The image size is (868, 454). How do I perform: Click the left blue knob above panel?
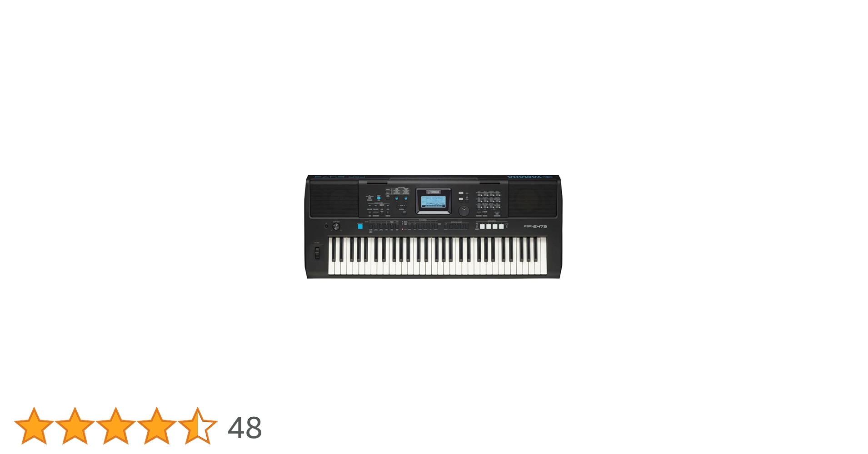point(396,198)
